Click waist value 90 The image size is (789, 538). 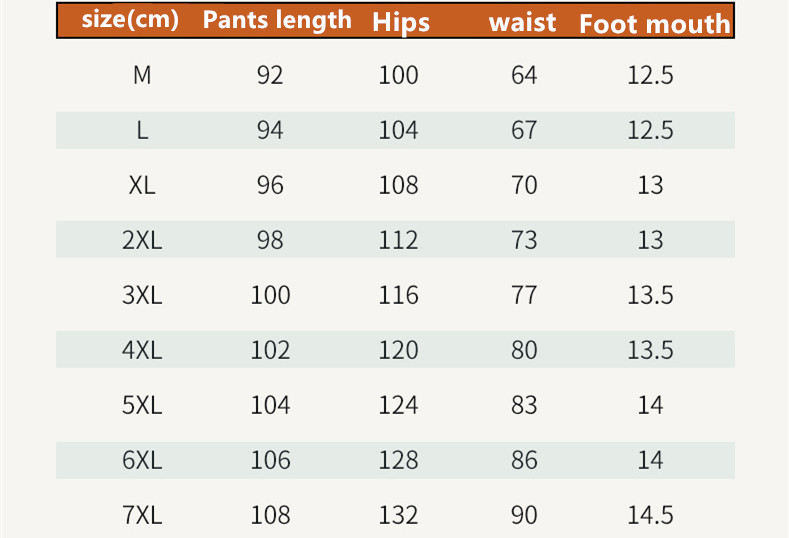pos(524,515)
